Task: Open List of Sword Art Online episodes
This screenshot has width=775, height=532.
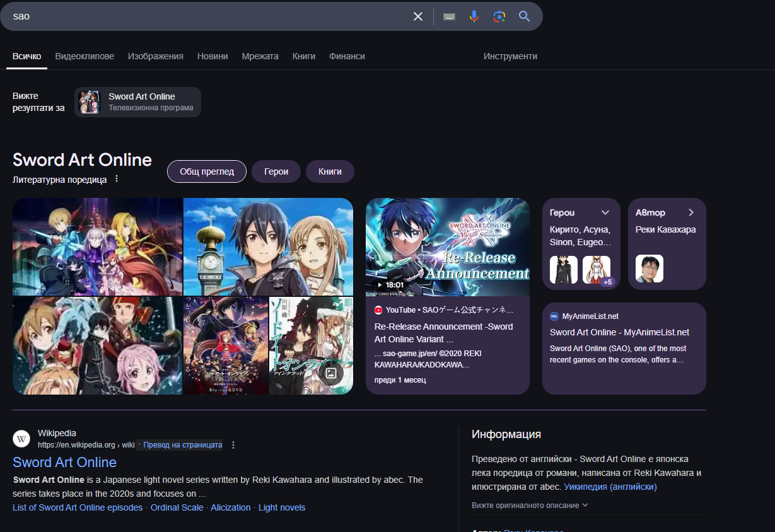Action: (78, 507)
